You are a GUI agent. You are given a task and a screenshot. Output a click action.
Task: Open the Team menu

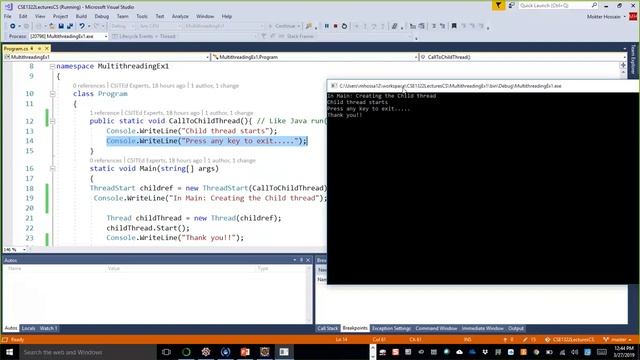pyautogui.click(x=122, y=16)
